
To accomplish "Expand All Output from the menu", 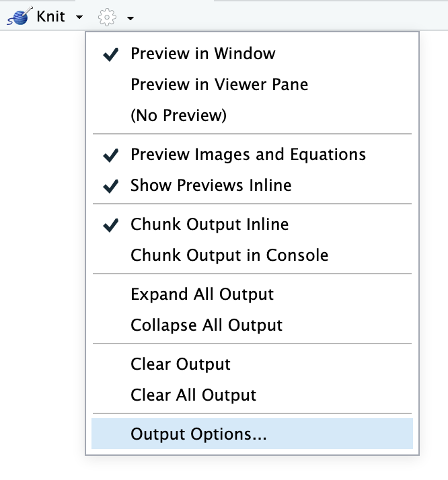I will click(x=202, y=294).
